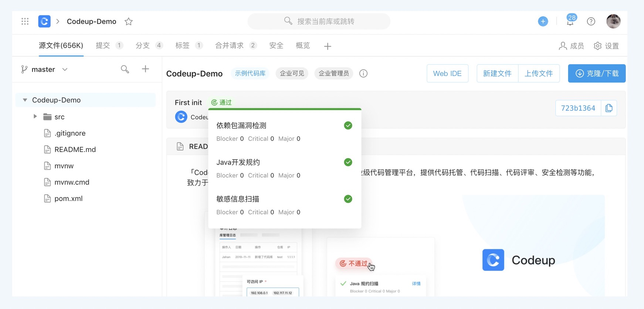Click the 不通过 badge in README image
This screenshot has width=644, height=309.
[x=353, y=263]
